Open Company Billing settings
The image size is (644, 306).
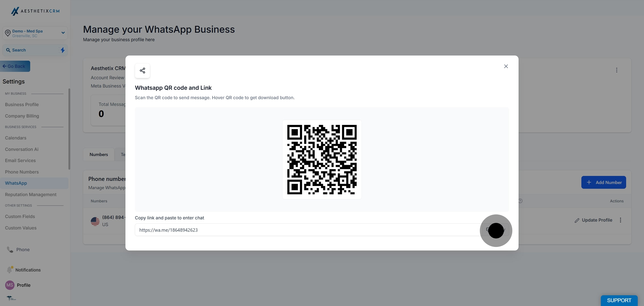[x=22, y=116]
